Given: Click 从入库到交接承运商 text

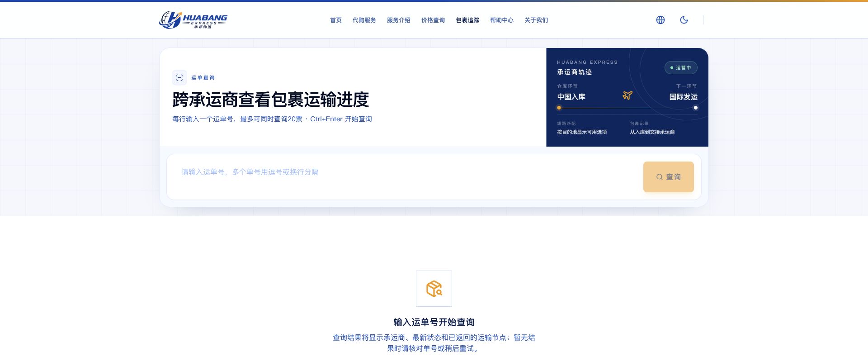Looking at the screenshot, I should click(x=652, y=132).
